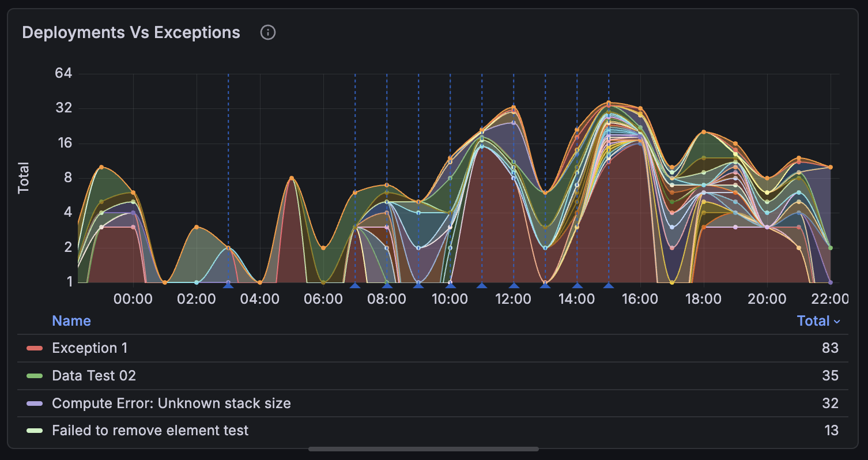Click the horizontal scrollbar at the bottom
Screen dimensions: 868x460
pos(424,448)
